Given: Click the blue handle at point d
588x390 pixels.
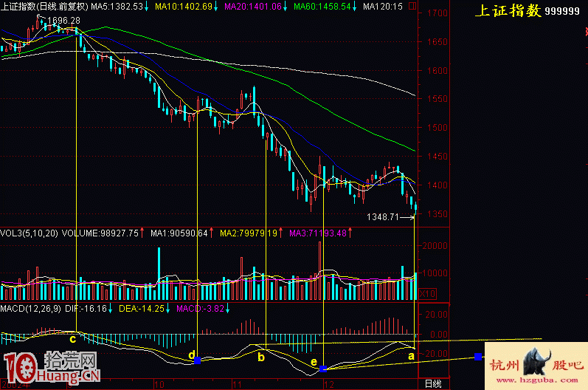Looking at the screenshot, I should 196,360.
